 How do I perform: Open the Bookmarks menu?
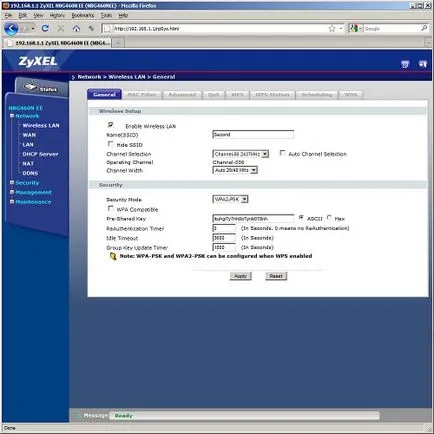[83, 15]
